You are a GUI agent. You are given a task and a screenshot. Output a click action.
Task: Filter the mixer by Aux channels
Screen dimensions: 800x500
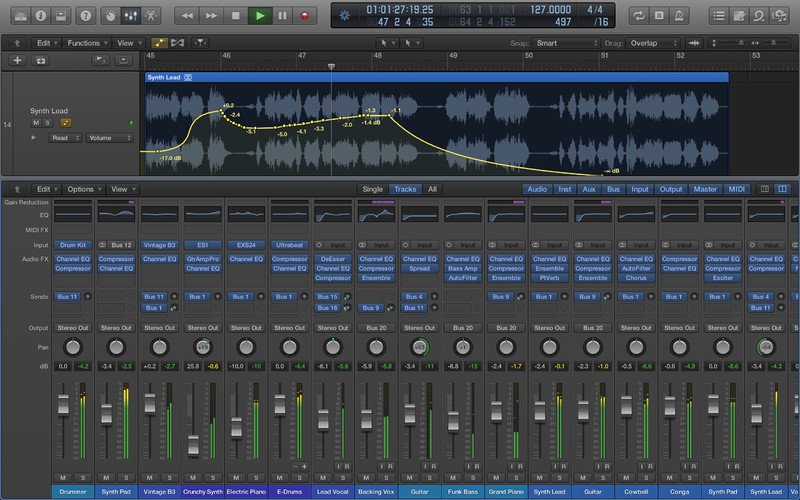click(587, 189)
